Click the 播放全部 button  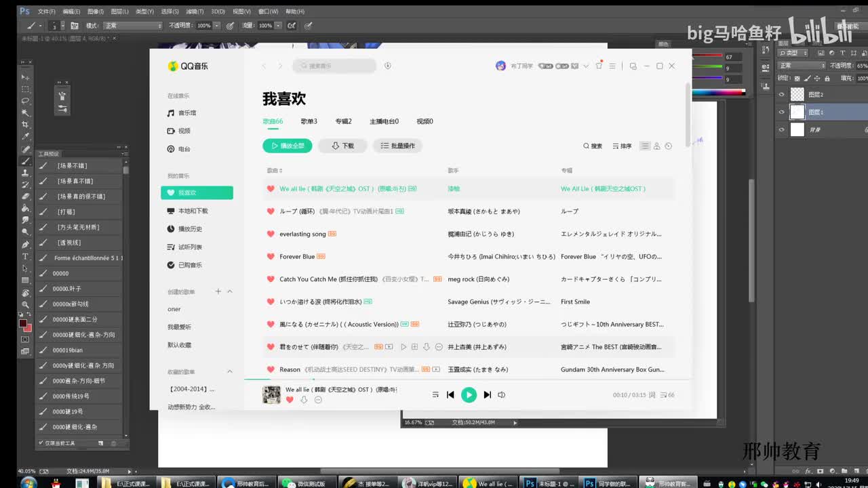click(x=288, y=146)
